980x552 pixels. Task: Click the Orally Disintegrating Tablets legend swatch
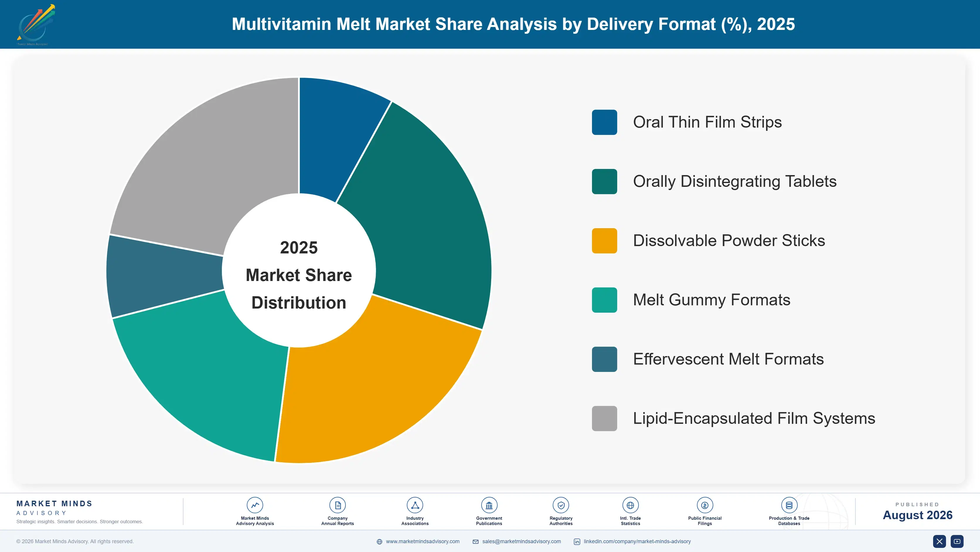coord(604,182)
